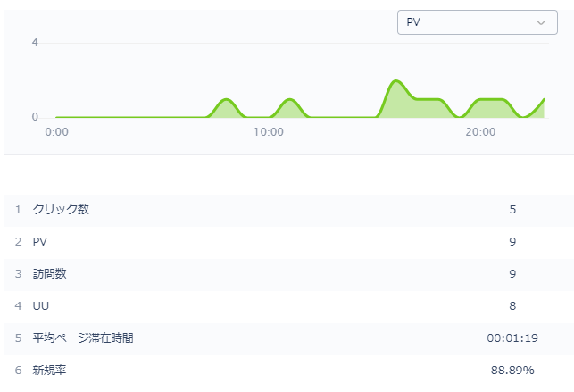
Task: Click the 10:00 axis label
Action: click(269, 132)
